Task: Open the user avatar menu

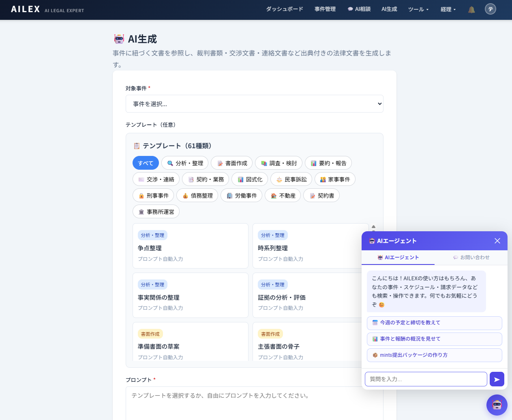Action: click(x=491, y=9)
